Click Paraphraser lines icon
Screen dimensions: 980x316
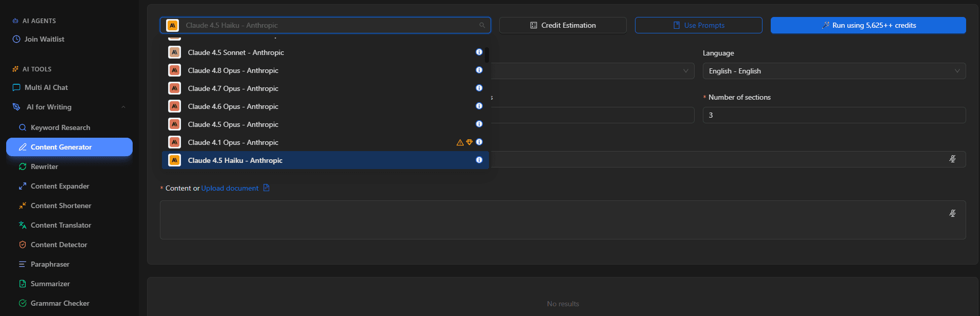click(x=23, y=264)
